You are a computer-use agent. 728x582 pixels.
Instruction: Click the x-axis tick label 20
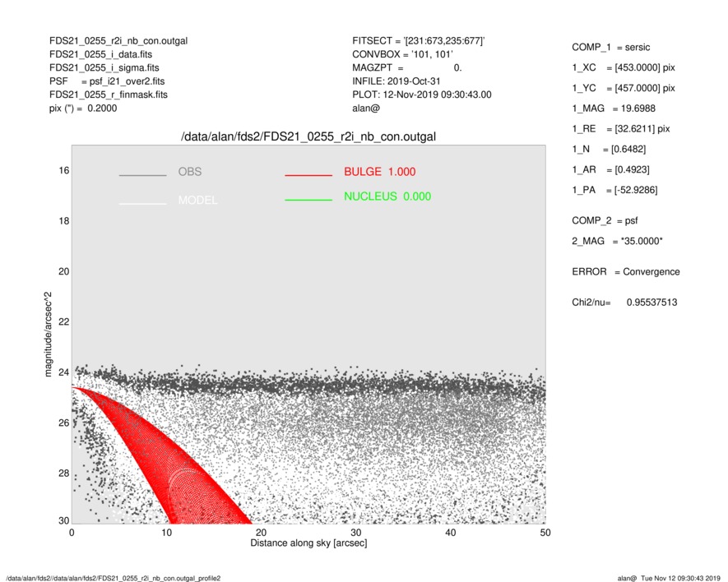(x=261, y=533)
